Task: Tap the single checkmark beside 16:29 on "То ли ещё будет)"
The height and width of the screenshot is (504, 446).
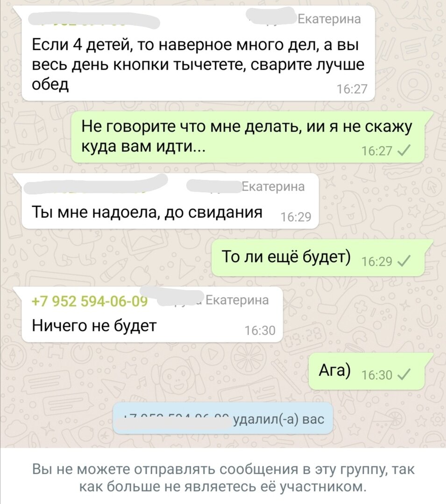Action: pos(404,261)
